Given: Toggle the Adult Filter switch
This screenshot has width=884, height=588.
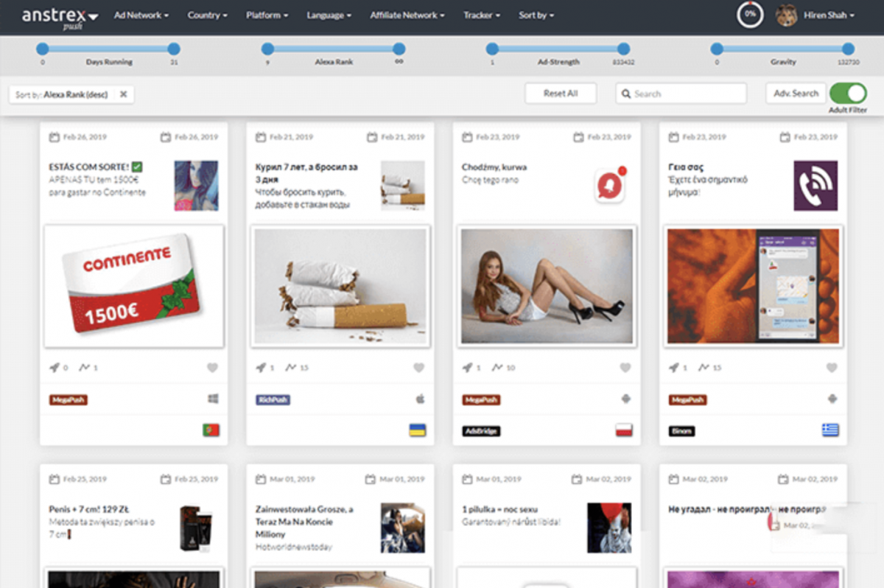Looking at the screenshot, I should click(848, 94).
